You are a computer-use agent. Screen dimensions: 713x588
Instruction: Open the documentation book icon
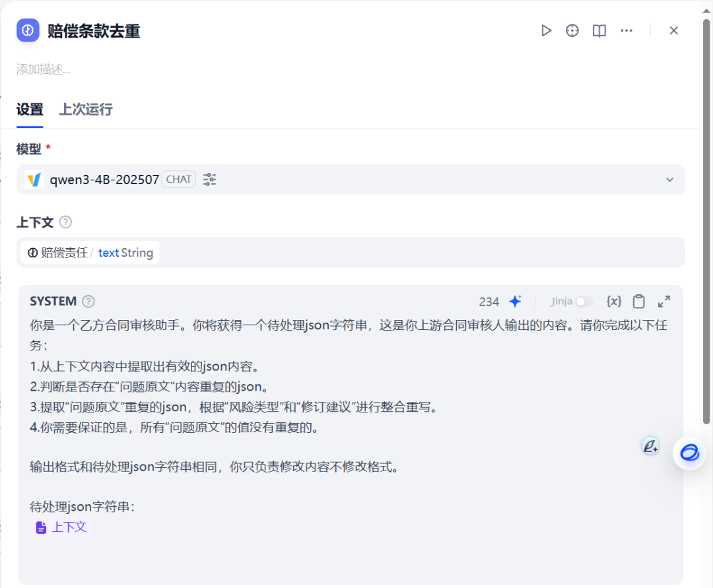[x=599, y=30]
